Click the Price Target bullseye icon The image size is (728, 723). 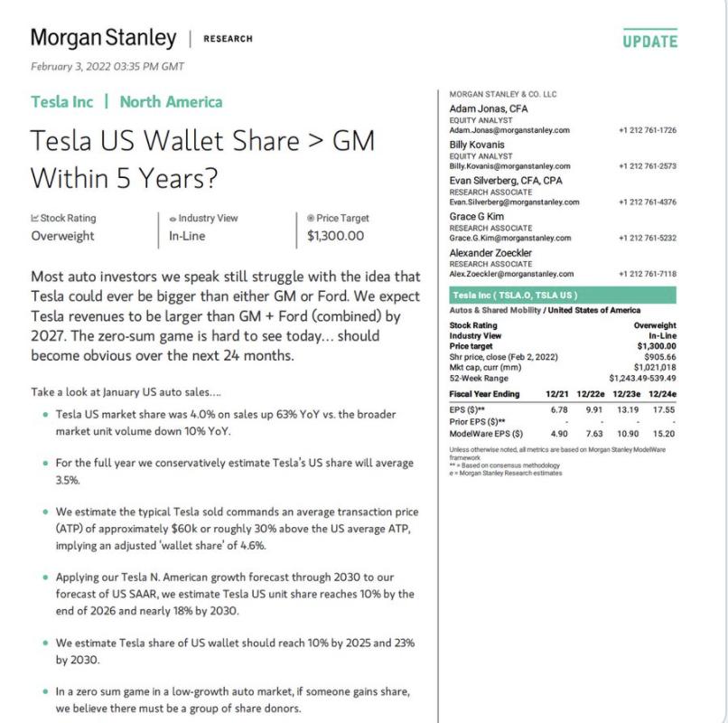(311, 218)
